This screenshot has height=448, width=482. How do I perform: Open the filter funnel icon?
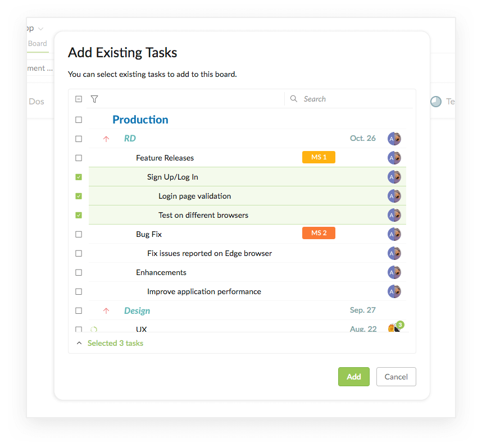coord(94,99)
